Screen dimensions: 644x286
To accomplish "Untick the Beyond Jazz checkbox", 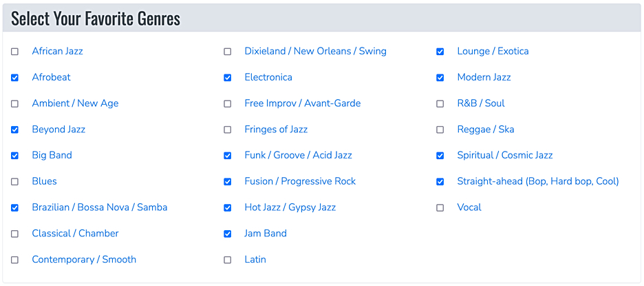I will (x=14, y=130).
